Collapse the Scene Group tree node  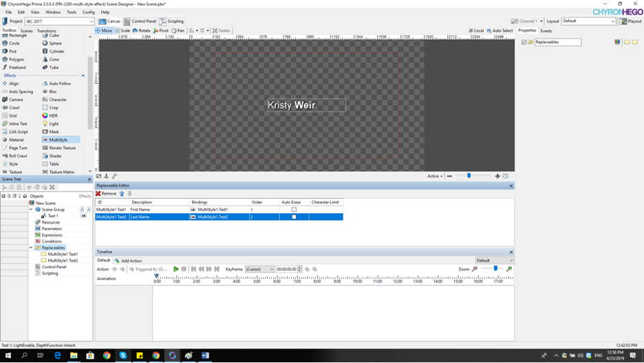[31, 210]
